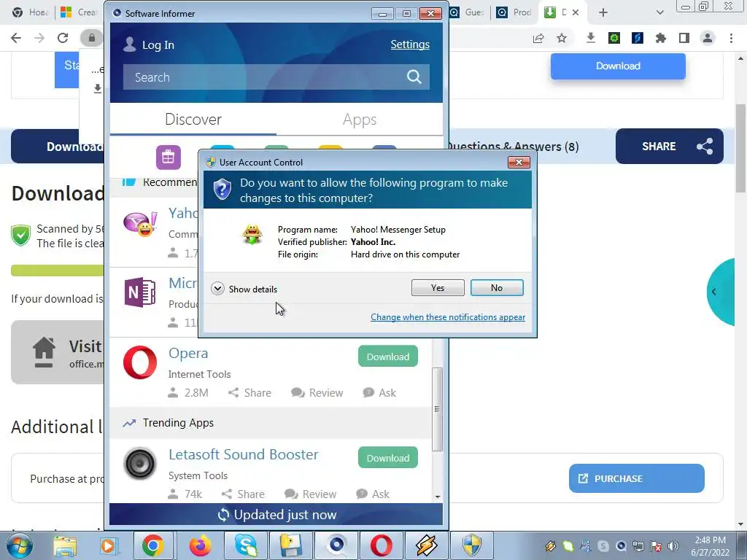Click the browser page scrollbar thumb

coord(740,149)
